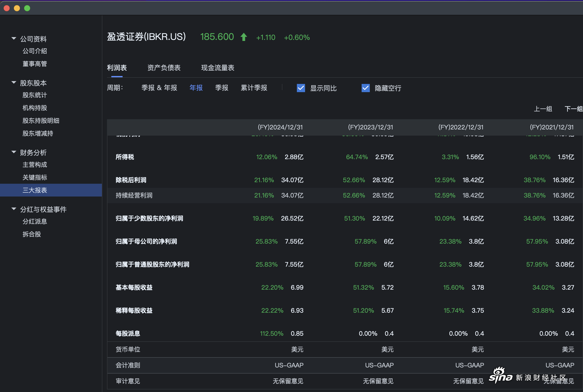Click the (FY)2024/12/31 column header

coord(280,127)
